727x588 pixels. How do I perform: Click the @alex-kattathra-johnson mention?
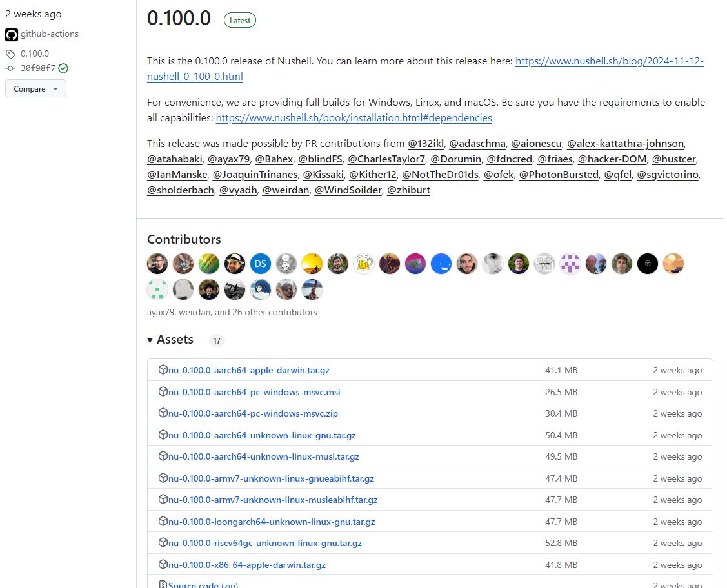point(626,144)
